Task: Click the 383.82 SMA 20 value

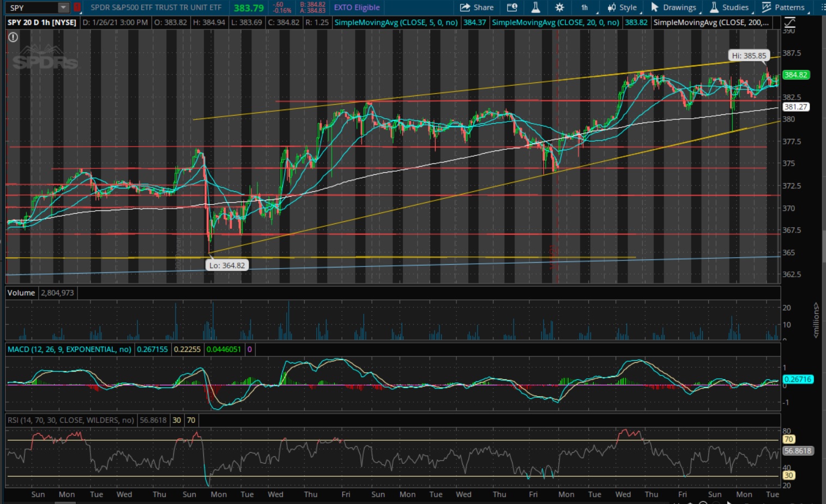Action: [636, 22]
